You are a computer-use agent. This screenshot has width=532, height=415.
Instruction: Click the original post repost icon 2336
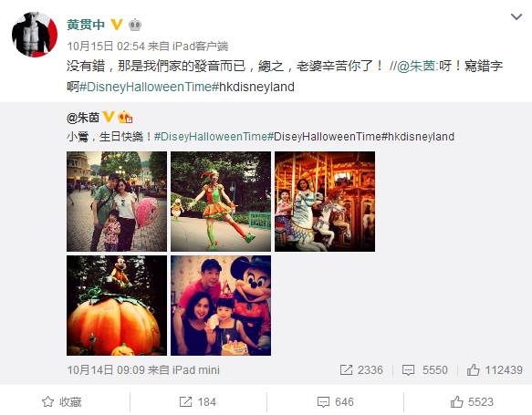[361, 370]
